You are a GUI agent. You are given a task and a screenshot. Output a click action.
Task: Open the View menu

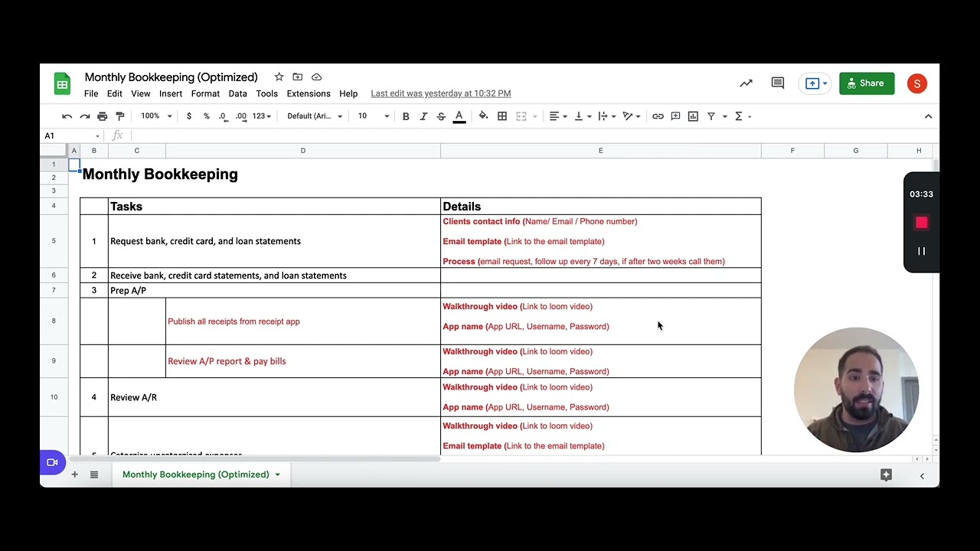(x=141, y=93)
